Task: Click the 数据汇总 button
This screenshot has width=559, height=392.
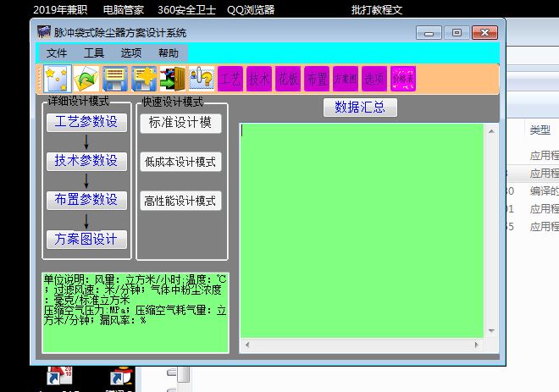Action: [x=360, y=107]
